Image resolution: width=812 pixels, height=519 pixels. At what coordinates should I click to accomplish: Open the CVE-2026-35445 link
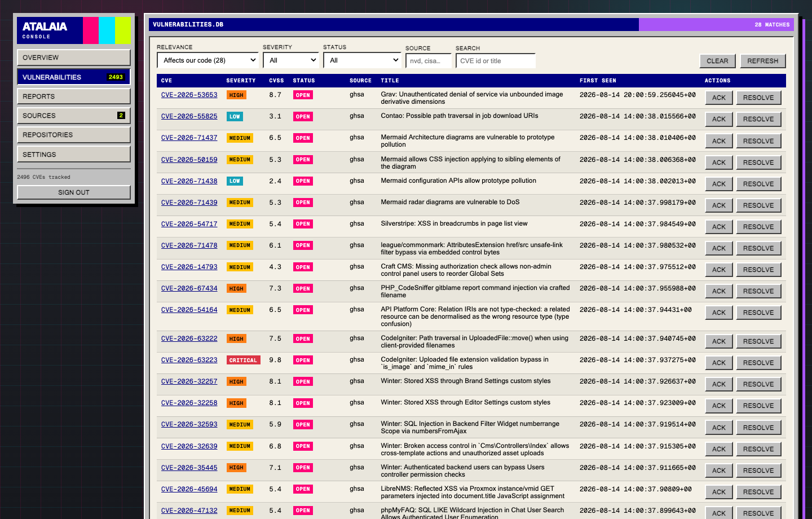189,468
